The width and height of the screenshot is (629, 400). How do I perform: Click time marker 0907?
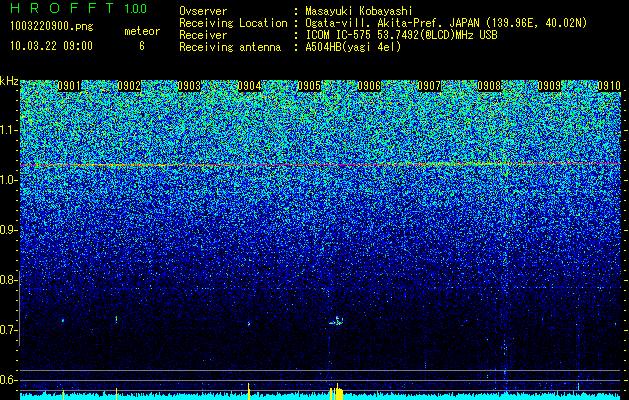point(429,86)
